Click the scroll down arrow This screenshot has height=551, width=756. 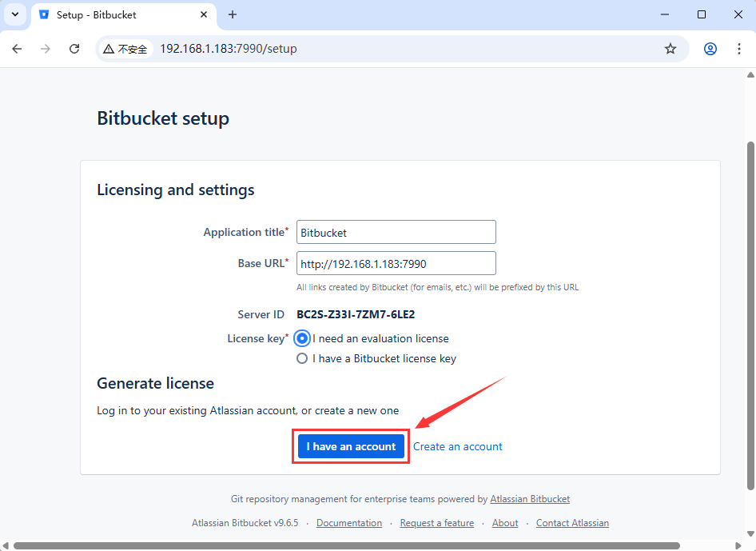pos(750,533)
